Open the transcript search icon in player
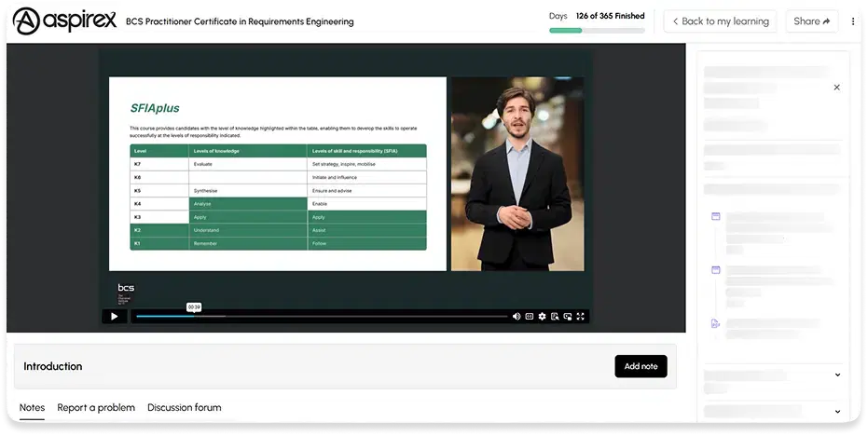Screen dimensions: 868x436 click(x=555, y=317)
